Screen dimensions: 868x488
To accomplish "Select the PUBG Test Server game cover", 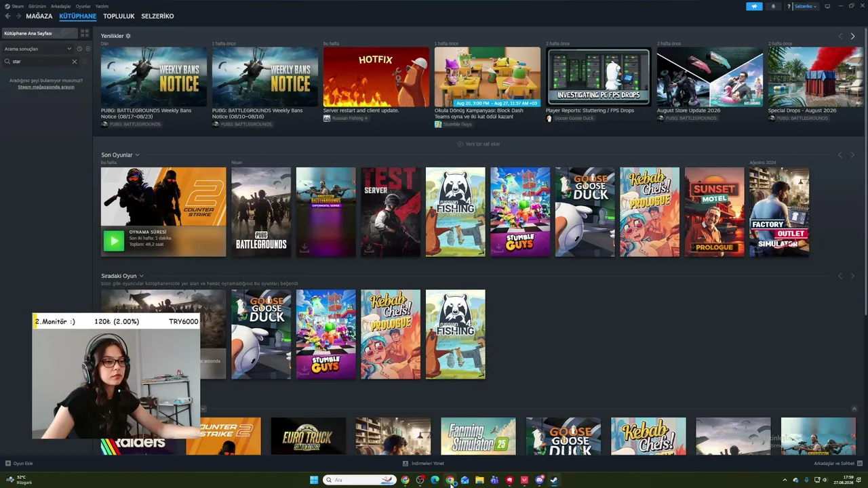I will (391, 212).
